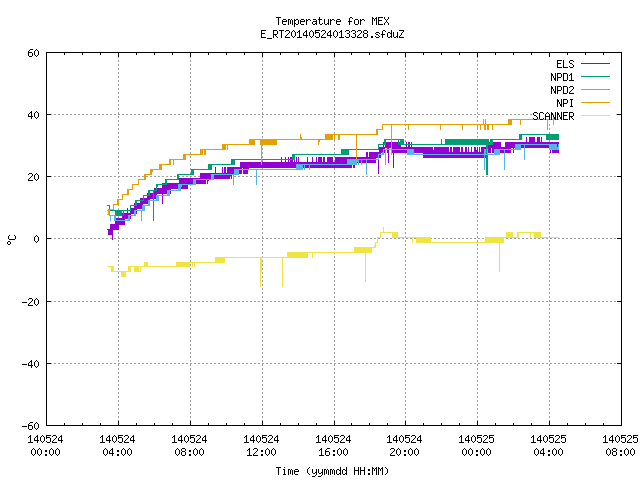
Task: Click the 'Time (yymmdd HH:MM)' axis title
Action: tap(332, 471)
